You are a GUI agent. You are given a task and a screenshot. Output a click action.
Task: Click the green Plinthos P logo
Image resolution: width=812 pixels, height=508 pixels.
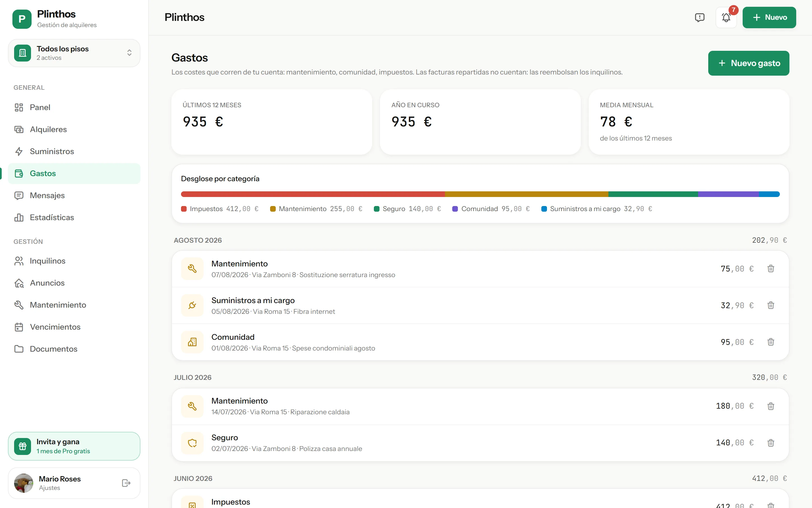pyautogui.click(x=22, y=19)
